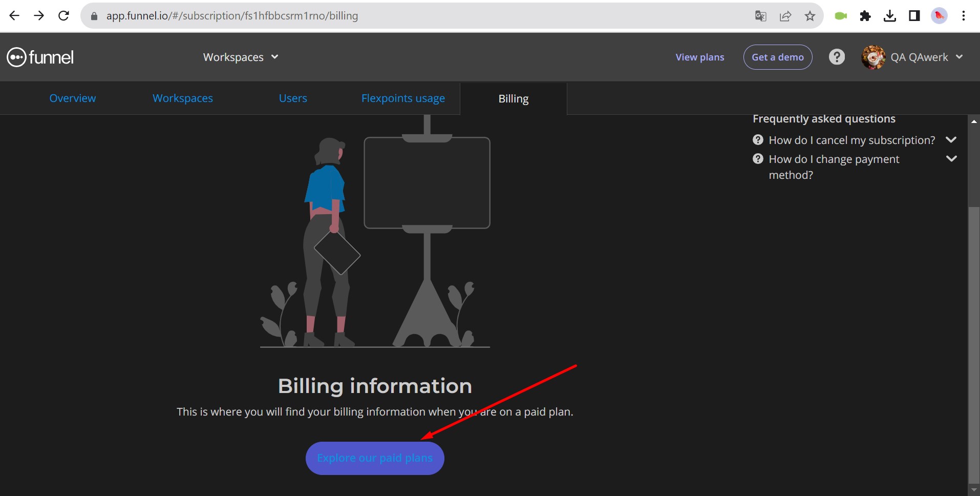Open the Users tab
Image resolution: width=980 pixels, height=496 pixels.
coord(293,98)
